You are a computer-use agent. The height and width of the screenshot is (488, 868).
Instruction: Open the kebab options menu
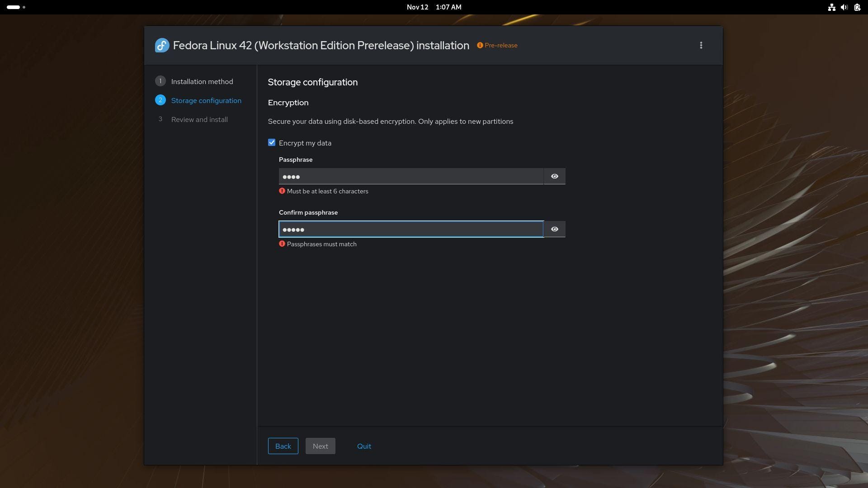(701, 45)
